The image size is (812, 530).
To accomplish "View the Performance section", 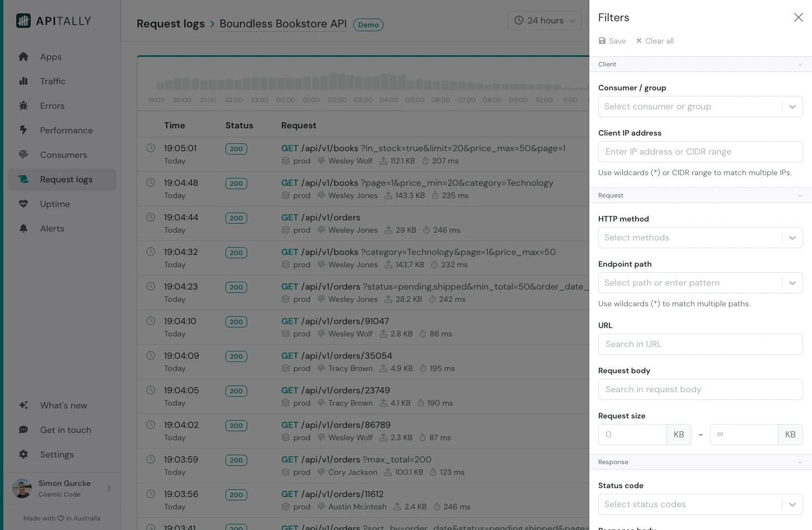I will (x=66, y=130).
